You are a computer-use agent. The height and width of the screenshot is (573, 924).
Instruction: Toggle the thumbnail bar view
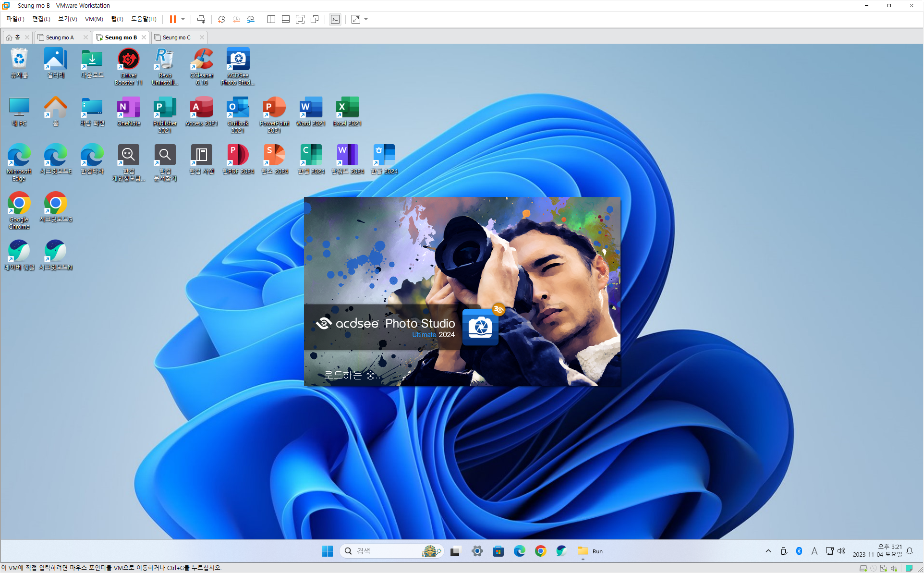coord(285,19)
